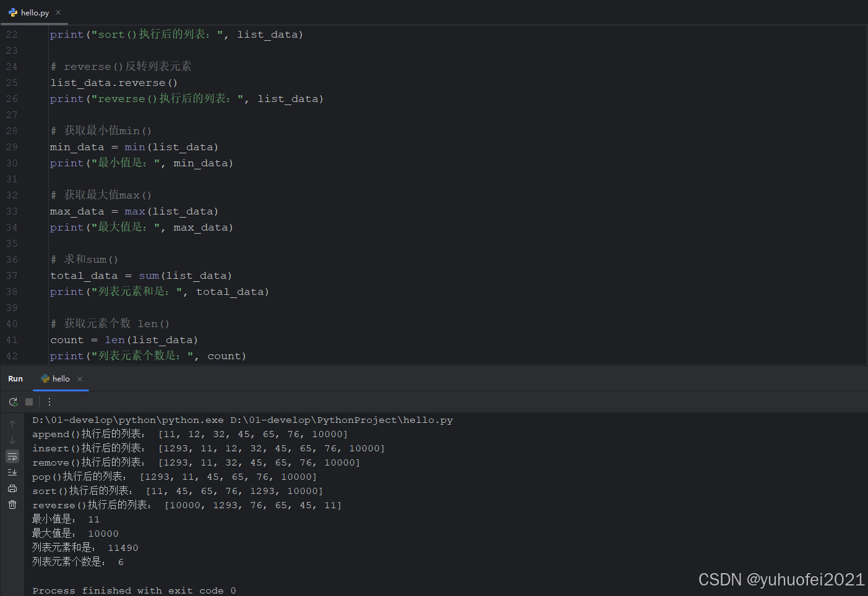Click the min_data = min(list_data) line
Viewport: 868px width, 596px height.
134,147
